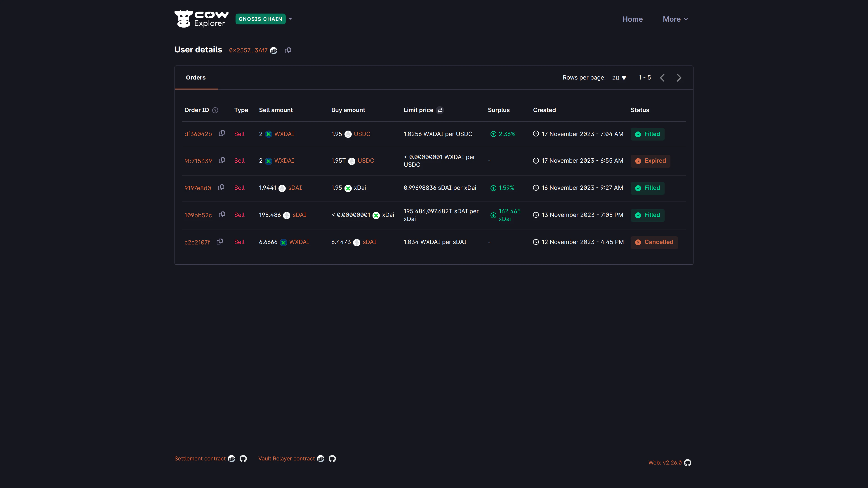Copy order ID df36042b
The width and height of the screenshot is (868, 488).
coord(222,133)
